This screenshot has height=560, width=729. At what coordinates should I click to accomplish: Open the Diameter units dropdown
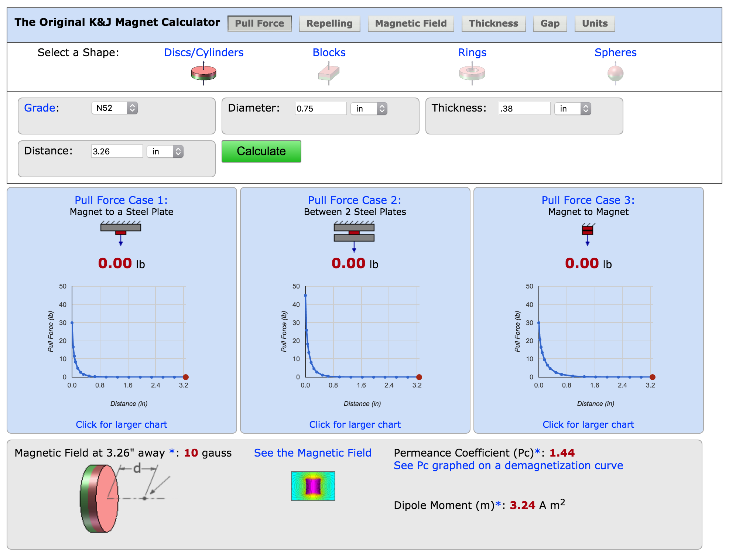tap(369, 109)
